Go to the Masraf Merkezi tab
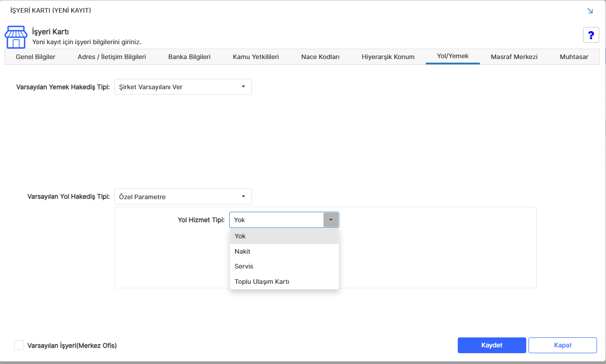Screen dimensions: 606x364 point(514,57)
